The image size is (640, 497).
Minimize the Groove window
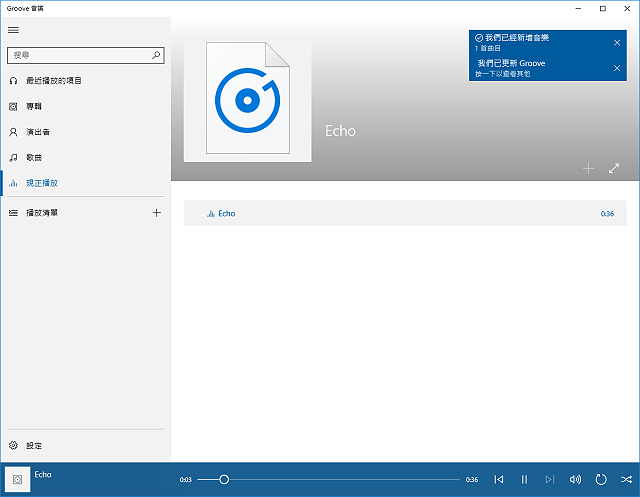578,9
